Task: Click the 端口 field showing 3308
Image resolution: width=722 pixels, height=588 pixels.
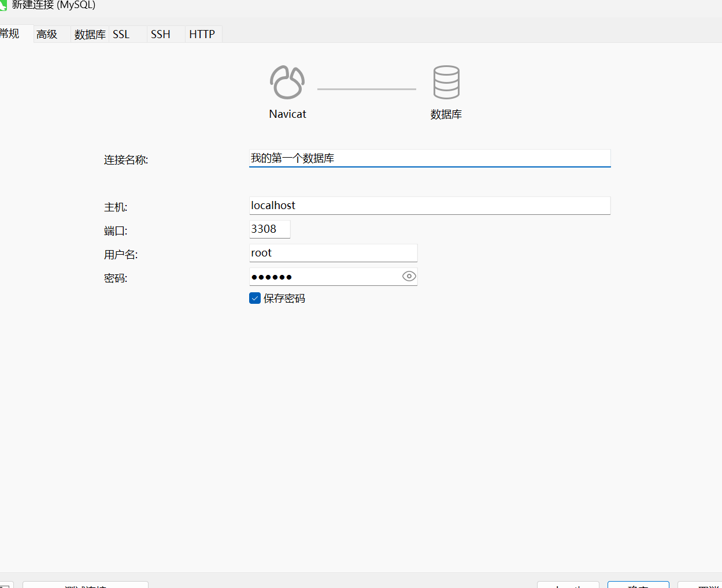Action: tap(269, 229)
